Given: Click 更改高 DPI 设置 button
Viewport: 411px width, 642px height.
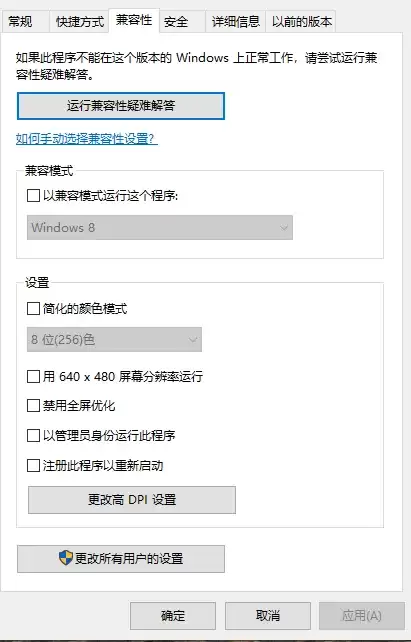Looking at the screenshot, I should [x=132, y=500].
